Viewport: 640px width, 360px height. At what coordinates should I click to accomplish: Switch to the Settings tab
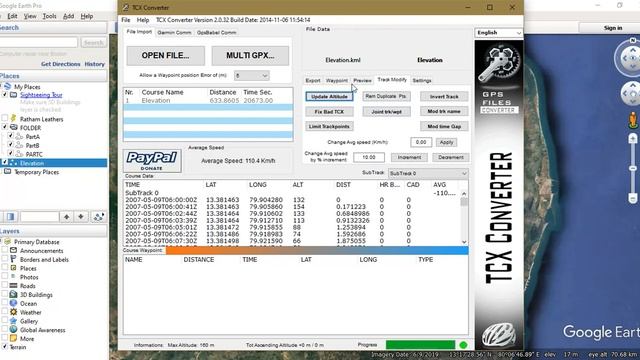point(422,80)
